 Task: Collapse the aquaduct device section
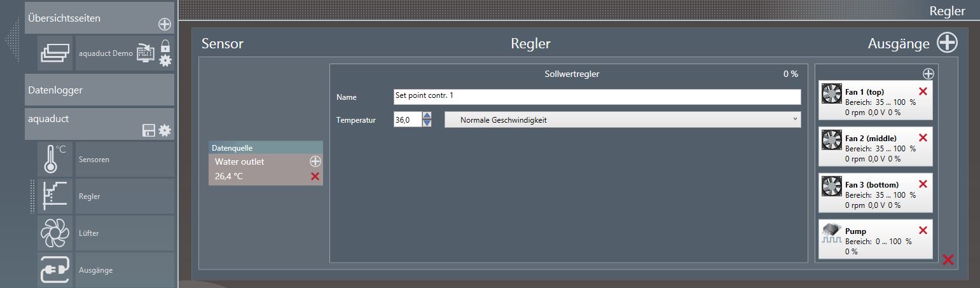click(x=99, y=123)
